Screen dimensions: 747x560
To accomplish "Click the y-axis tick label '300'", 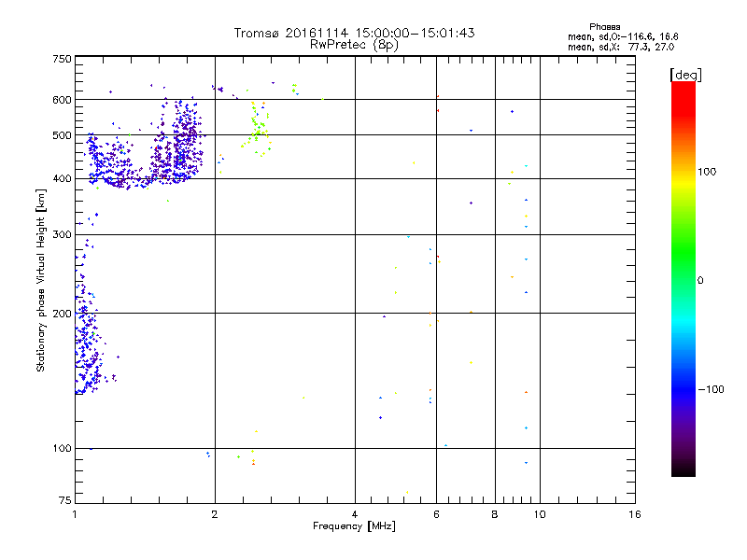I will click(62, 235).
